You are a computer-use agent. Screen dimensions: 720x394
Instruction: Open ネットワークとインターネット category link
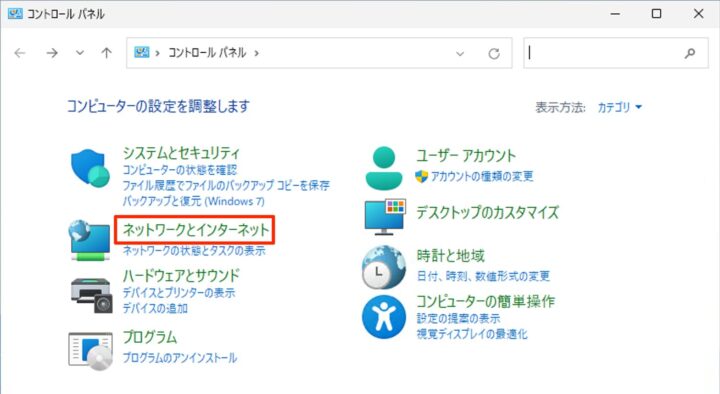coord(195,229)
